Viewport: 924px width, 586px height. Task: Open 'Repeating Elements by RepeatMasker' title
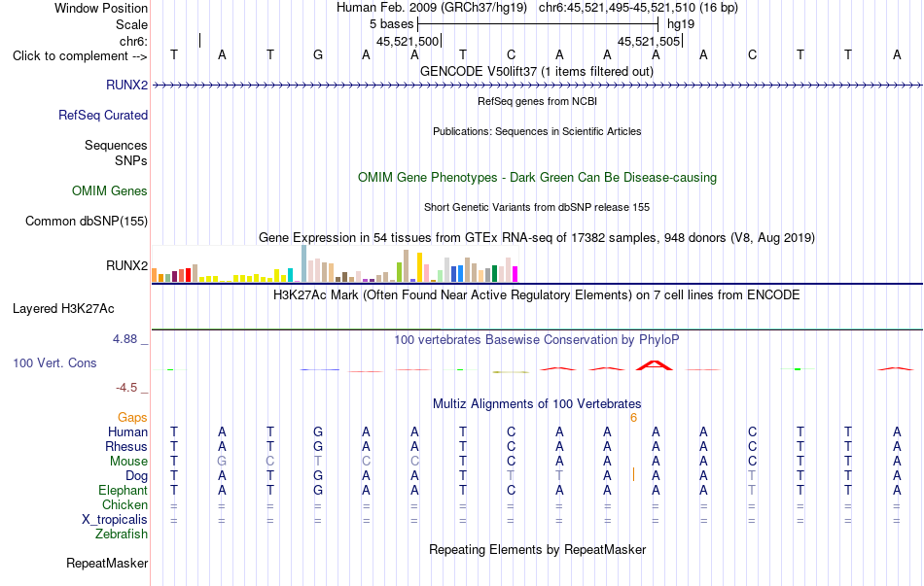(x=538, y=549)
